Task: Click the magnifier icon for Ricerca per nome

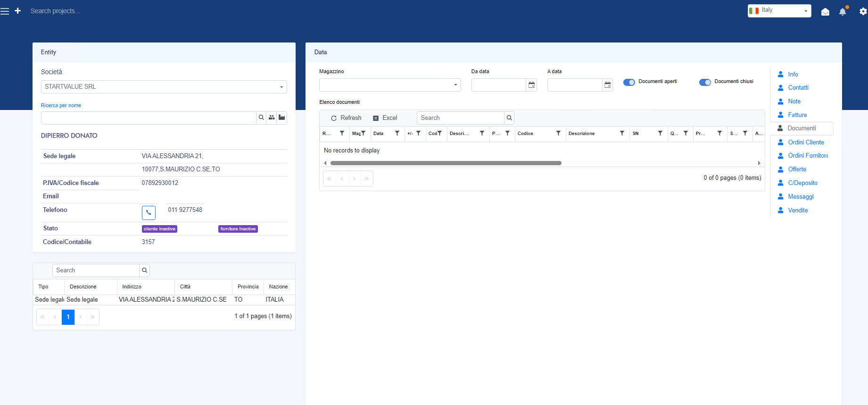Action: [261, 118]
